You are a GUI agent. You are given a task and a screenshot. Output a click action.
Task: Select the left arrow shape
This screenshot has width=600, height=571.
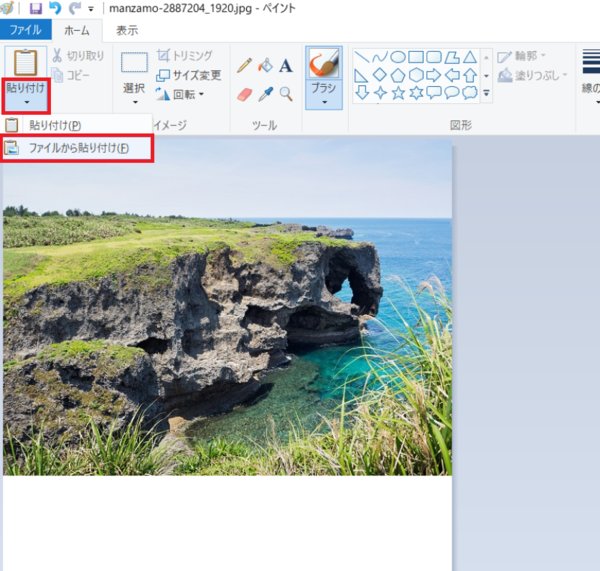[452, 75]
